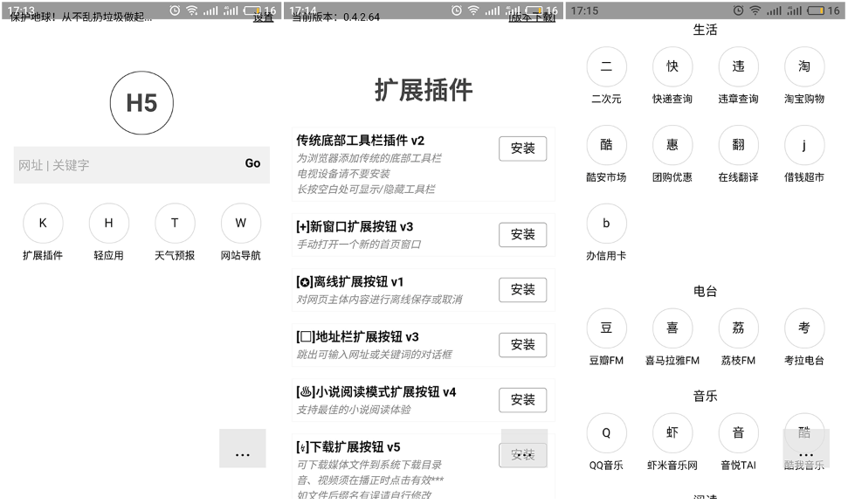Click 手动打开一个新的首页窗口 description
The image size is (848, 504).
pyautogui.click(x=359, y=245)
